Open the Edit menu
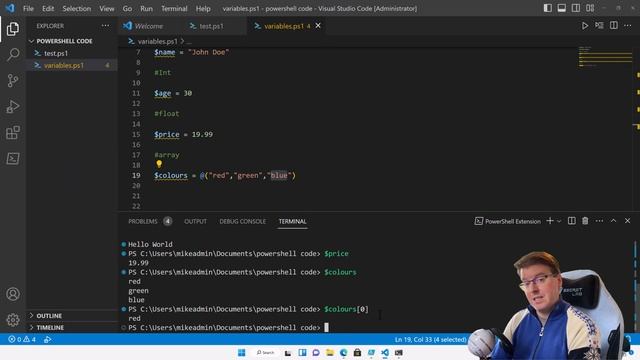This screenshot has width=640, height=360. point(48,9)
